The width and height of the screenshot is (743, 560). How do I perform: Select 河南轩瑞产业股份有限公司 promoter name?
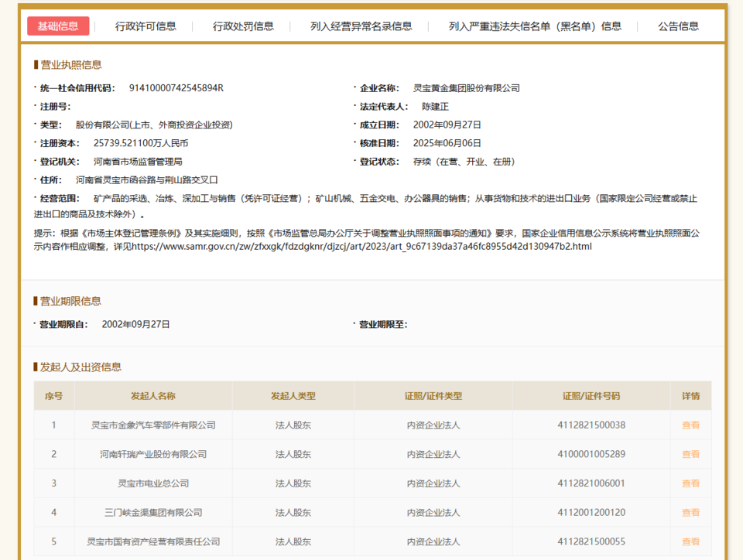pos(153,455)
